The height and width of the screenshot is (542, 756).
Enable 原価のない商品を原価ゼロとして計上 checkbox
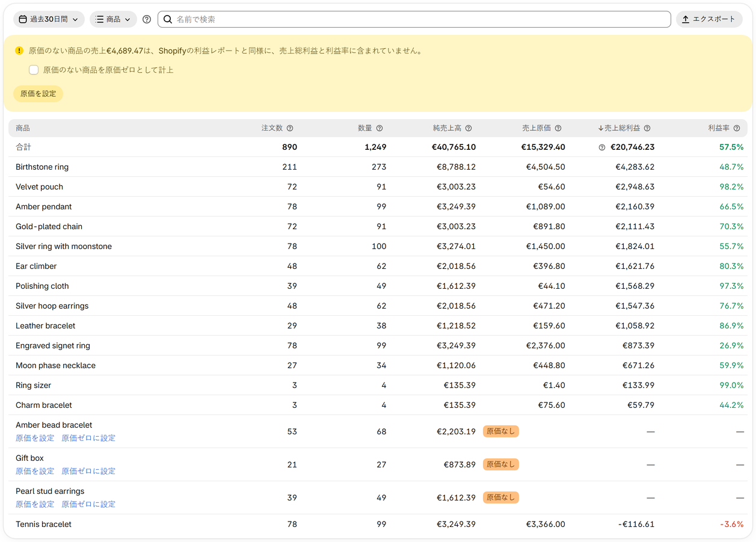tap(34, 70)
